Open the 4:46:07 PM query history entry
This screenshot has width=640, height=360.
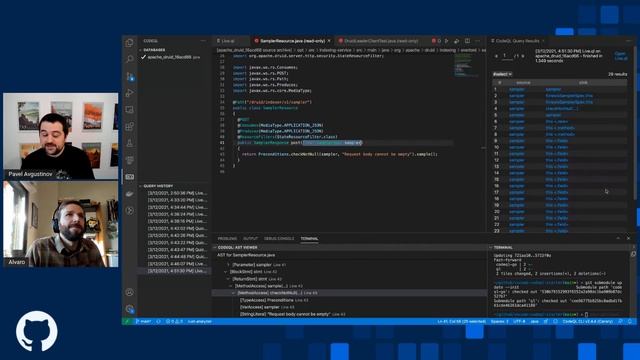point(178,264)
